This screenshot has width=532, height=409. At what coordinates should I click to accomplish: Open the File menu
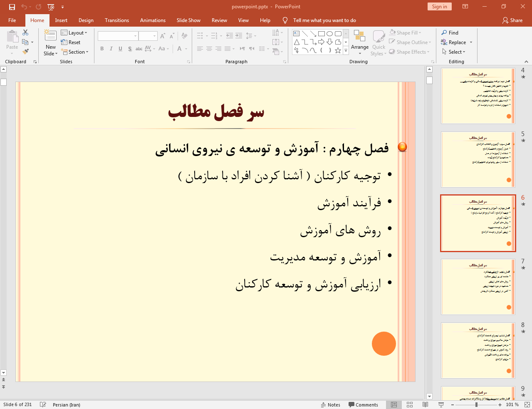click(12, 20)
